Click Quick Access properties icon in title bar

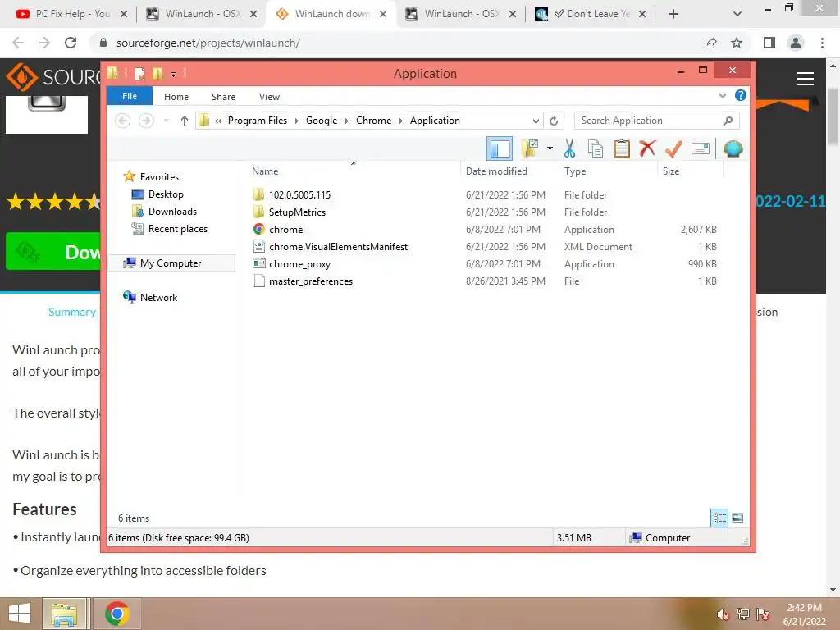(139, 73)
